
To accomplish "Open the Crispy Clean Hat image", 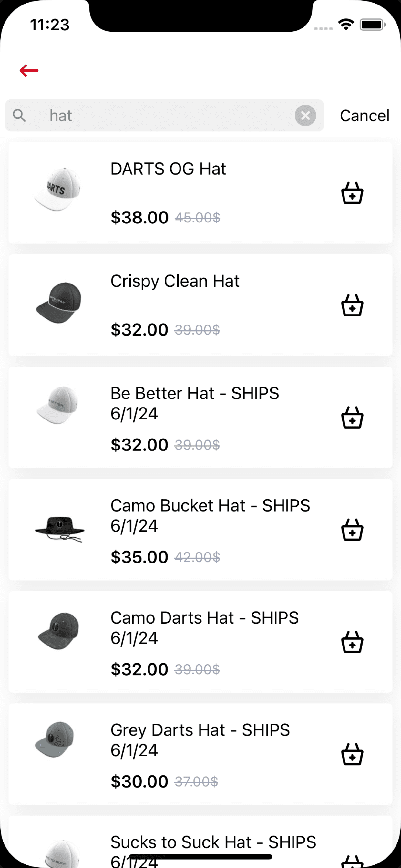I will [59, 303].
